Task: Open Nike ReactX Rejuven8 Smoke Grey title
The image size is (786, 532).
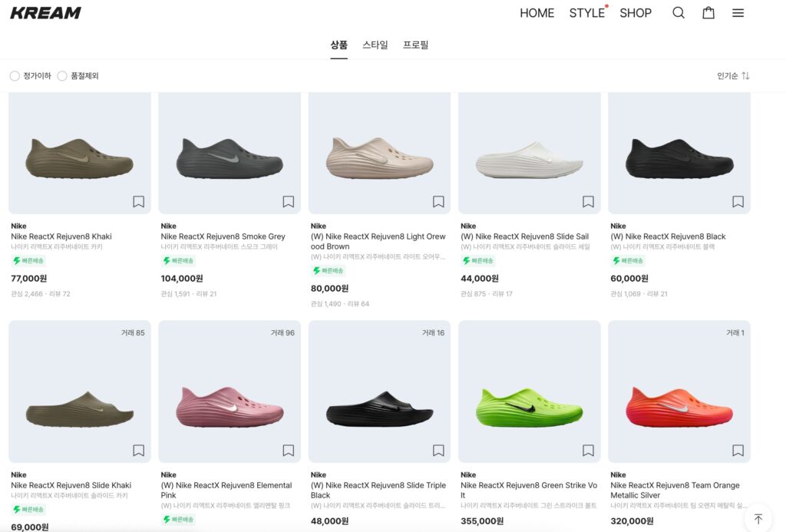Action: [x=223, y=236]
